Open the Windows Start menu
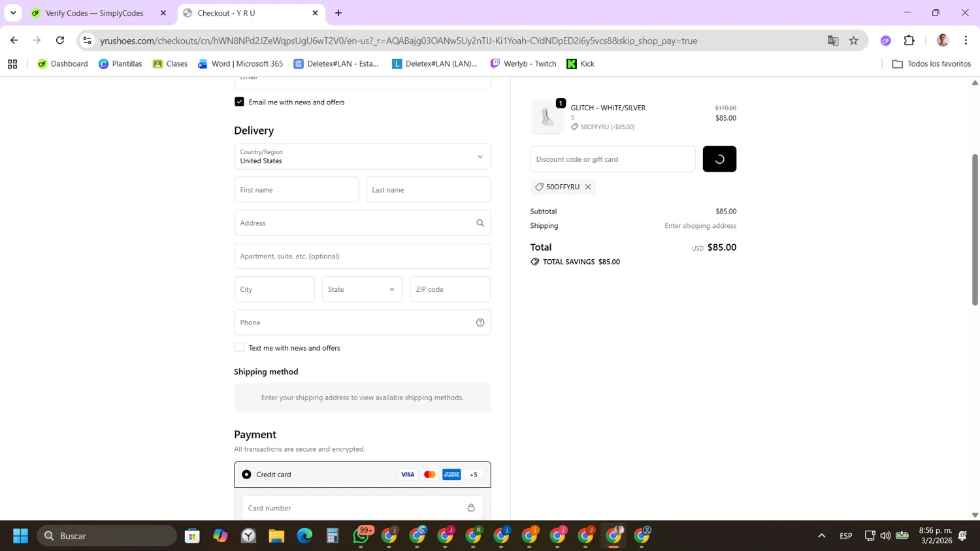This screenshot has height=551, width=980. coord(20,536)
